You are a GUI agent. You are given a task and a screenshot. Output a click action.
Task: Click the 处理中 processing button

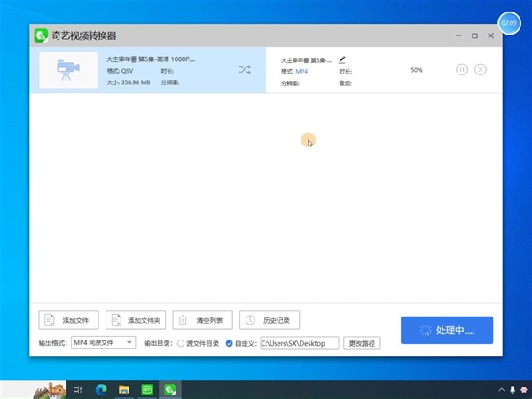pyautogui.click(x=447, y=330)
